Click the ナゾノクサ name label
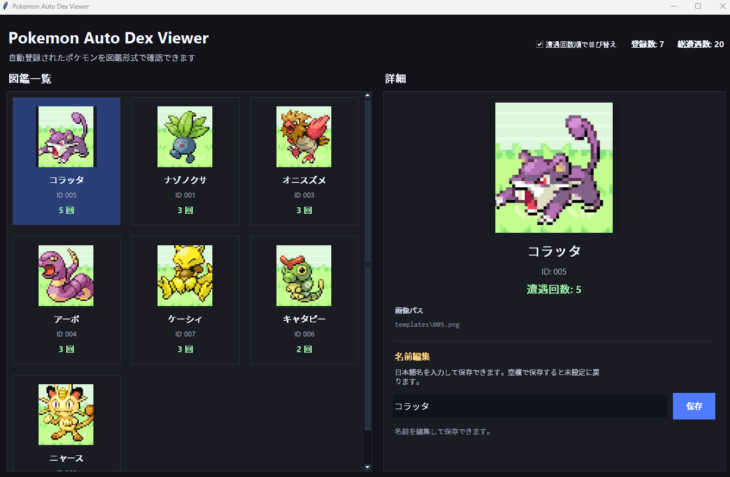730x477 pixels. coord(185,180)
